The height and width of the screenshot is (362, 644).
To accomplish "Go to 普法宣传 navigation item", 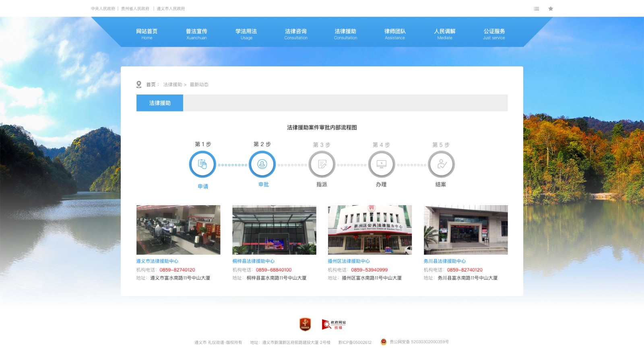I will click(196, 34).
